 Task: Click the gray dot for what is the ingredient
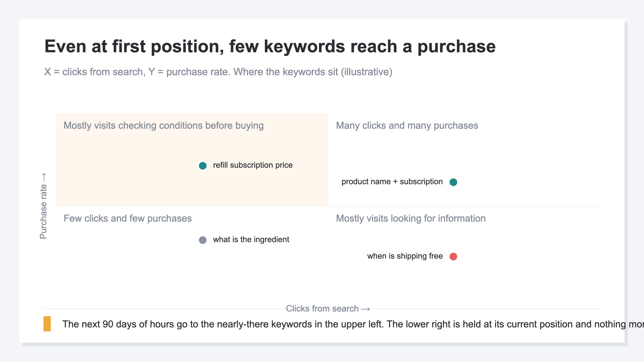point(202,240)
